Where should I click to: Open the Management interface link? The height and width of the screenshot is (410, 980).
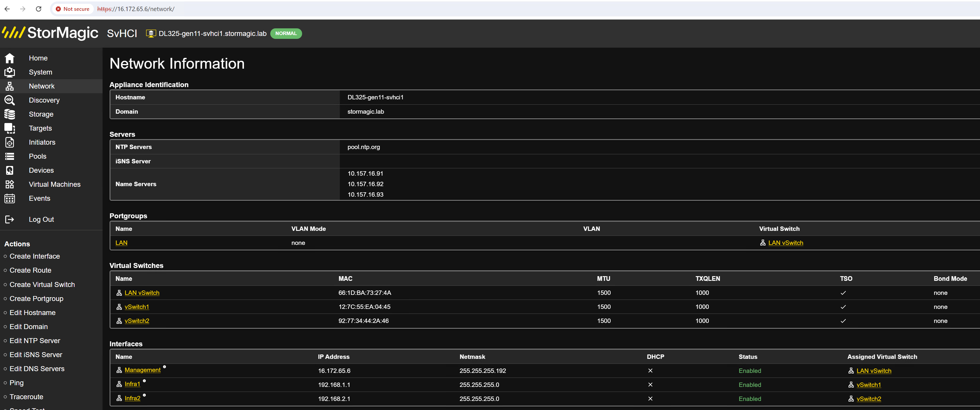click(143, 370)
